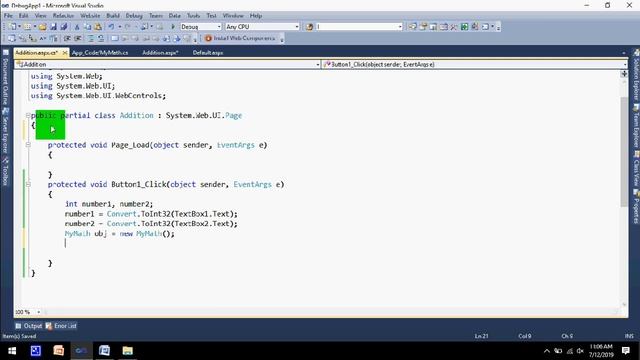This screenshot has width=640, height=360.
Task: Save the current file with Save icon
Action: point(53,27)
